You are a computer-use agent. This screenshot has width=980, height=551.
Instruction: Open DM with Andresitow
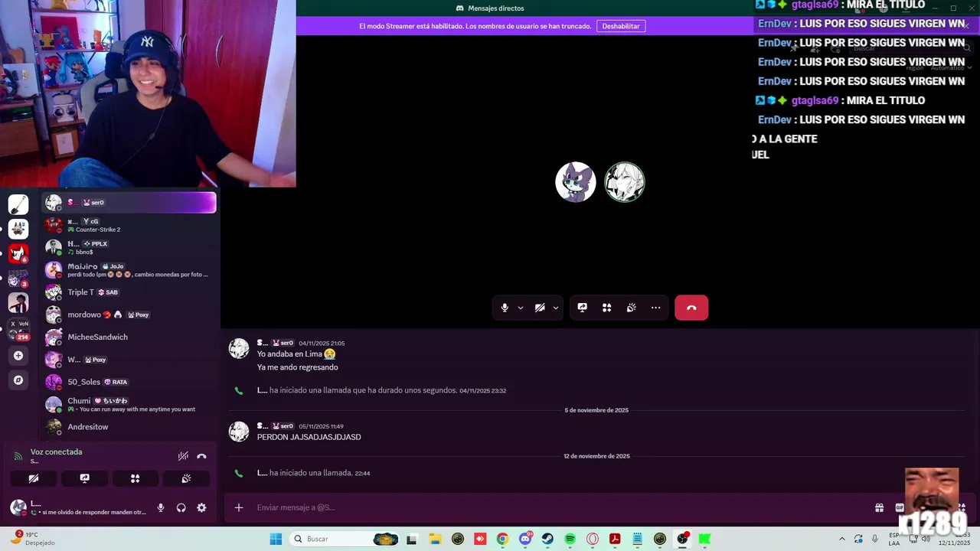click(129, 427)
